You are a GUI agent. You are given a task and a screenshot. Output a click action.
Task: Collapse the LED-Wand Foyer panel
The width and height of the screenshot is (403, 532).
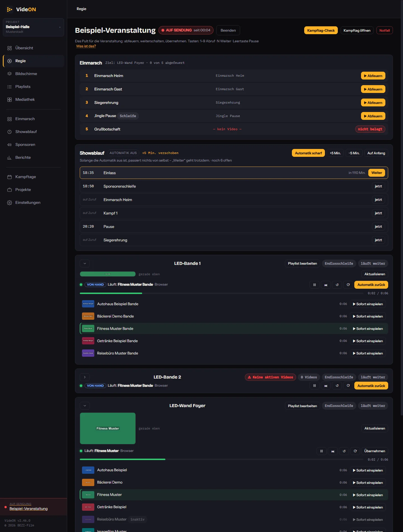click(x=85, y=406)
